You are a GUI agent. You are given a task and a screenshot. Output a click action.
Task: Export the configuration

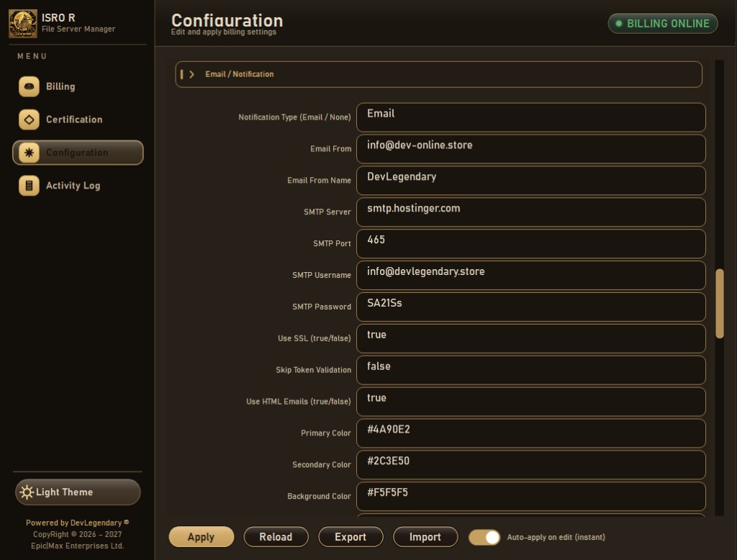[x=351, y=537]
